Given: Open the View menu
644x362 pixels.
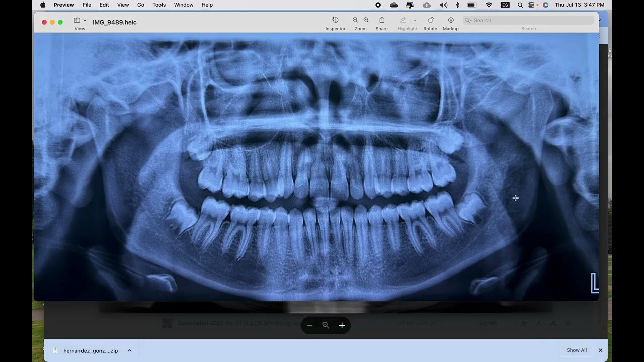Looking at the screenshot, I should pos(123,5).
